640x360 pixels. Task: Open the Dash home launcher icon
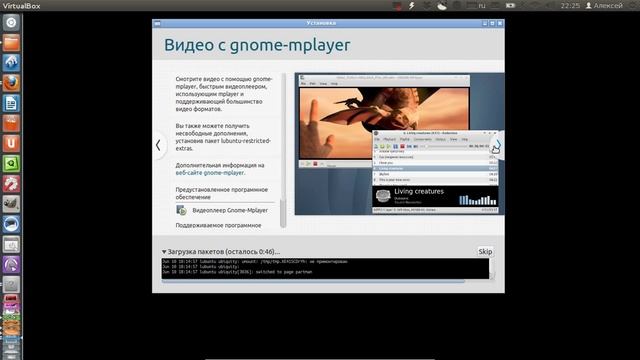pos(11,22)
